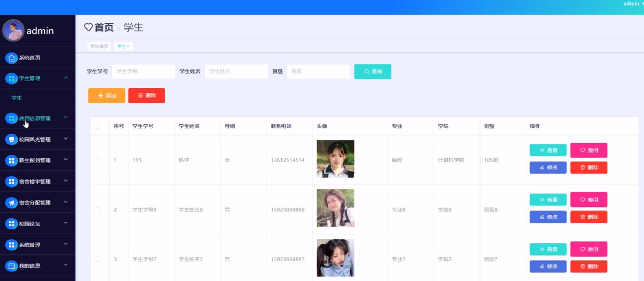This screenshot has height=281, width=644.
Task: Click phone number 13612514514
Action: [288, 160]
